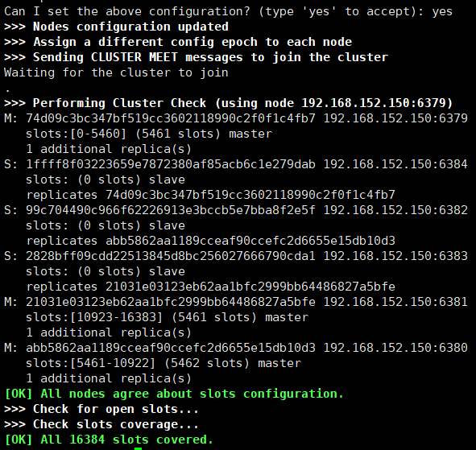Click master node address 192.168.152.150:6379

(395, 118)
